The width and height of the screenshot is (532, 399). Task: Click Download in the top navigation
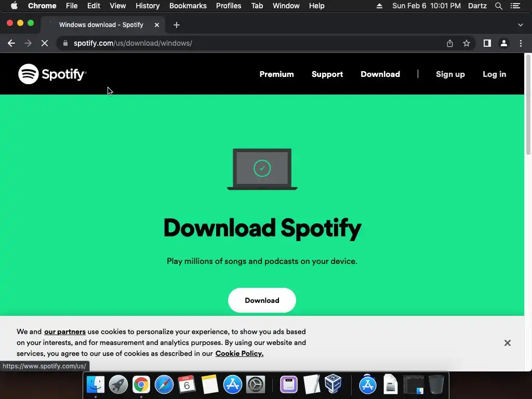(x=380, y=74)
